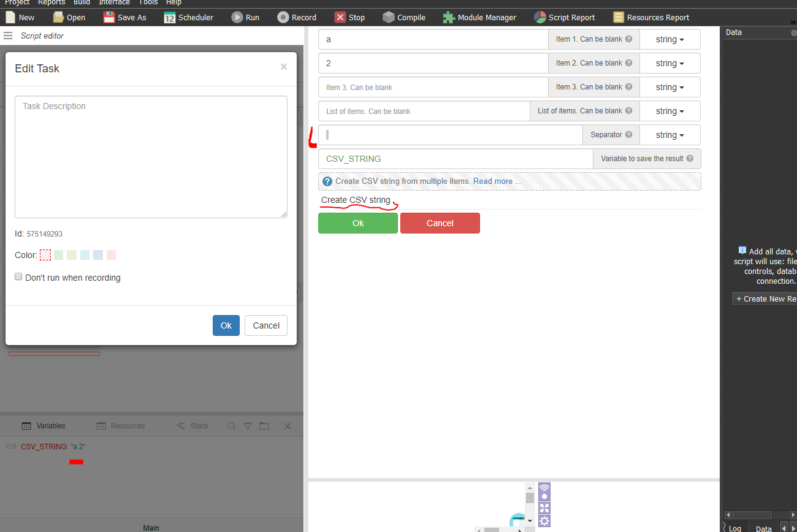Click into the Task Description text area

click(151, 157)
